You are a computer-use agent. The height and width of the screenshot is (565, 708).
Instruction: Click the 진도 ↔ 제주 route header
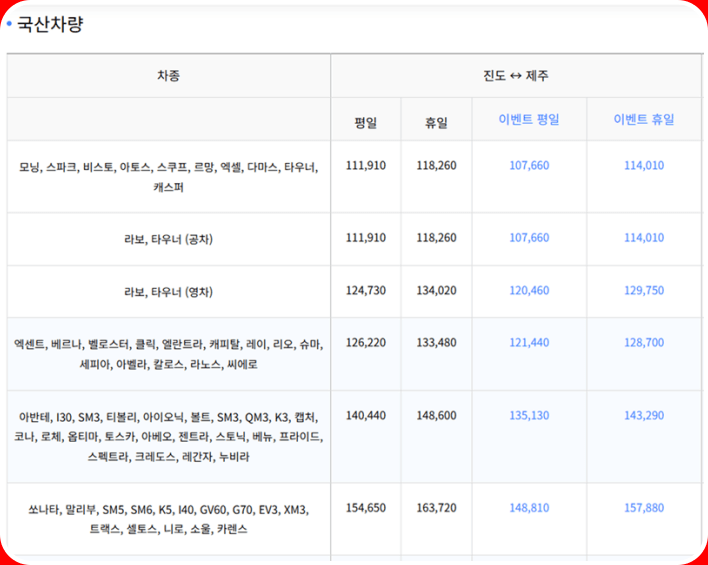point(516,75)
